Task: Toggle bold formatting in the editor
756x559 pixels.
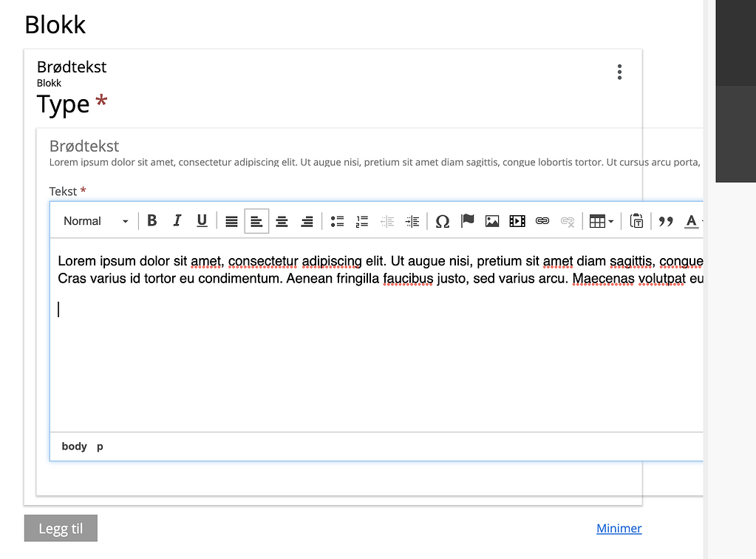Action: (x=152, y=220)
